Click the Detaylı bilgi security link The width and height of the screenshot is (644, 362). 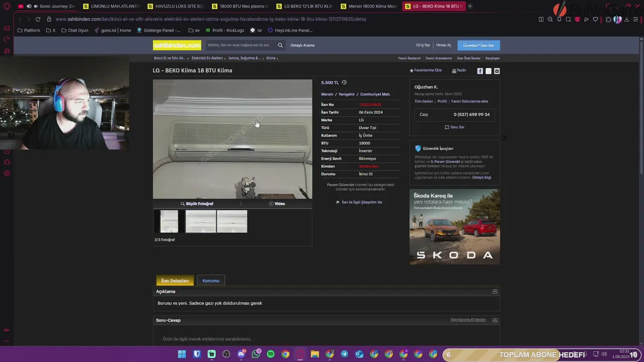481,177
